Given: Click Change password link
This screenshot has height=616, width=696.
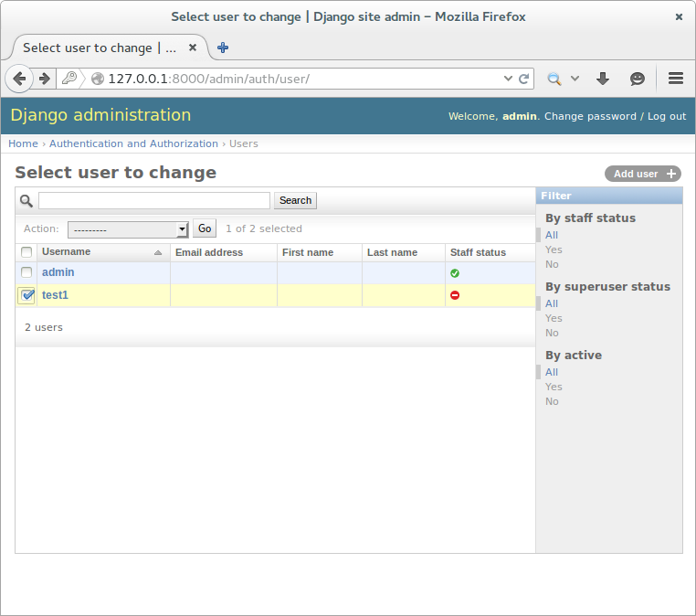Looking at the screenshot, I should [x=590, y=116].
